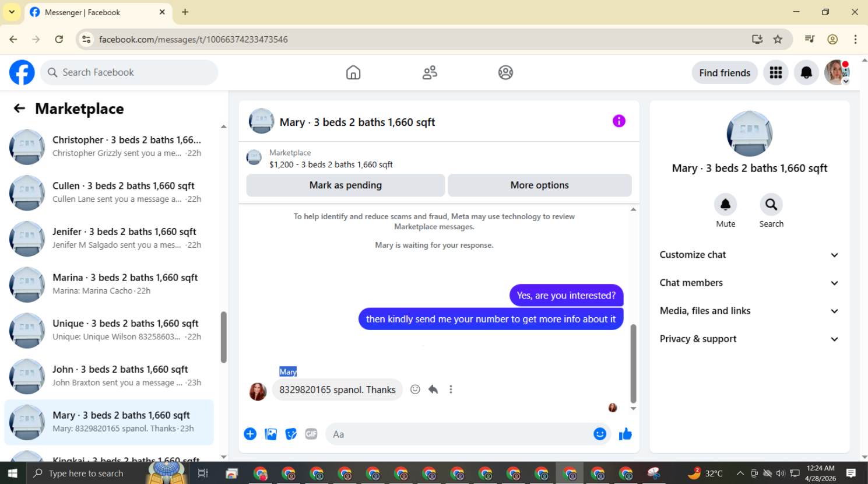Open more actions plus icon in composer

click(x=250, y=434)
